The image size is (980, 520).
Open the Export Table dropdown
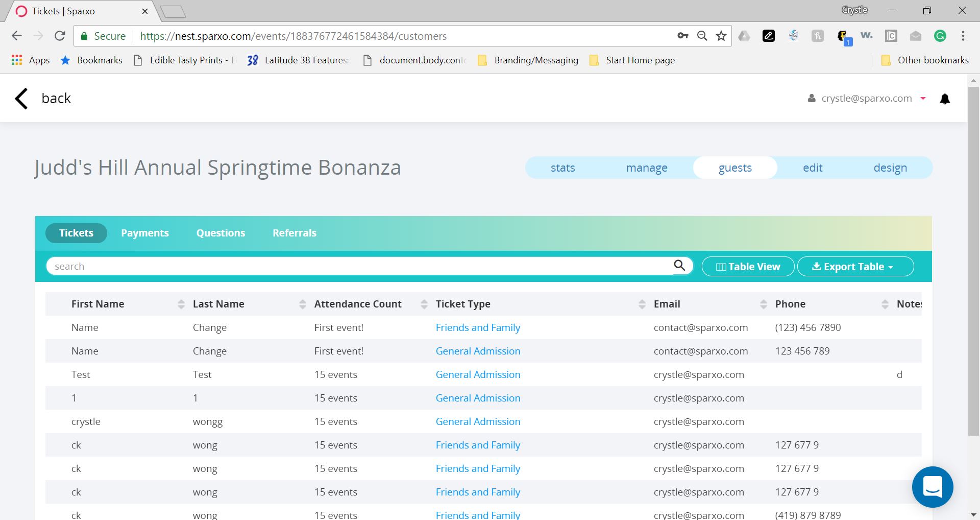pos(855,266)
